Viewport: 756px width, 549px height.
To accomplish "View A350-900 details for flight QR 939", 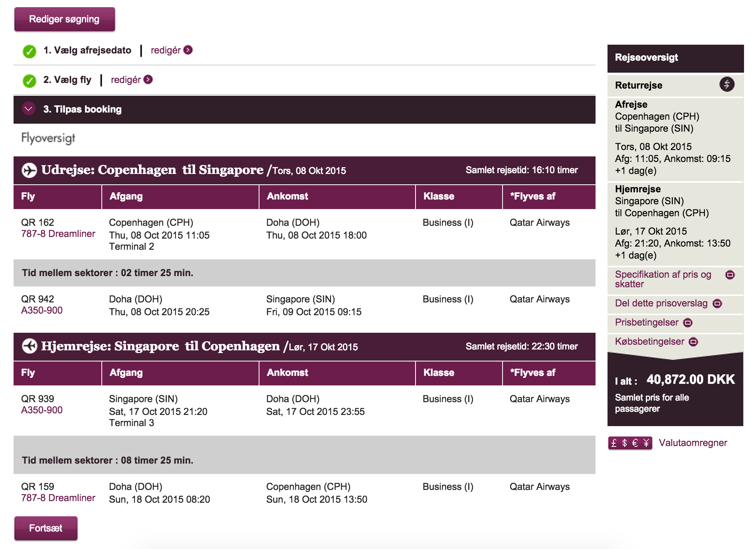I will point(42,410).
